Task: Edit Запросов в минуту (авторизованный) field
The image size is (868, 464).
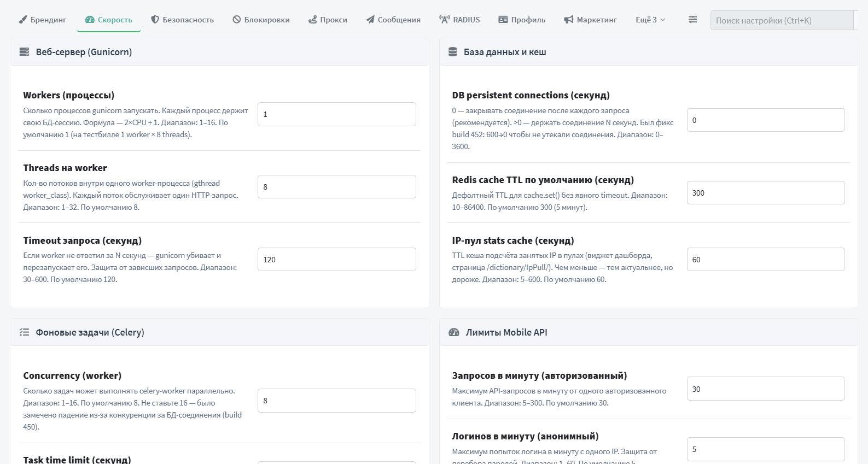Action: coord(766,389)
